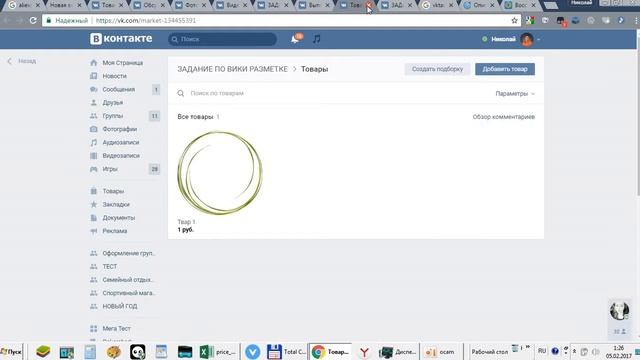Click the Аудиозаписи note icon
640x360 pixels.
[93, 142]
